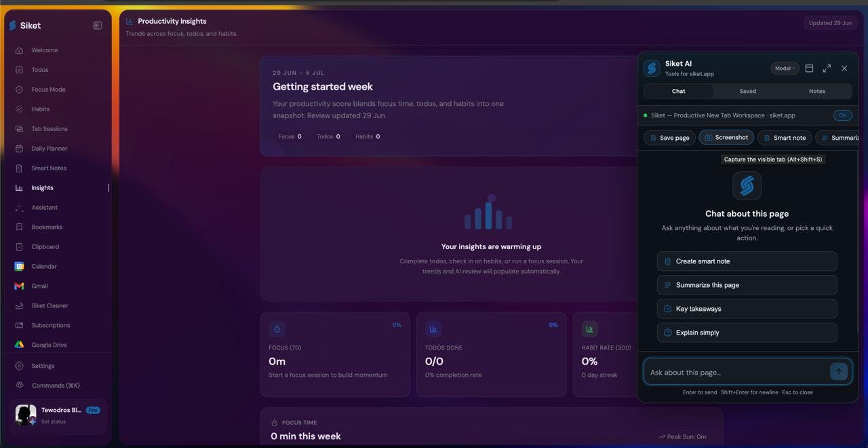Click the Insights bar chart sidebar icon
Screen dimensions: 868x448
tap(19, 188)
